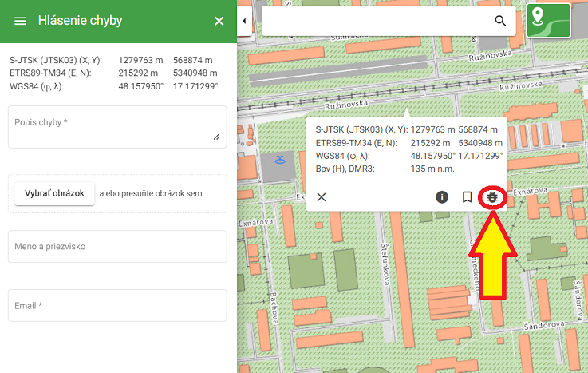Open the hamburger main menu

(x=21, y=21)
